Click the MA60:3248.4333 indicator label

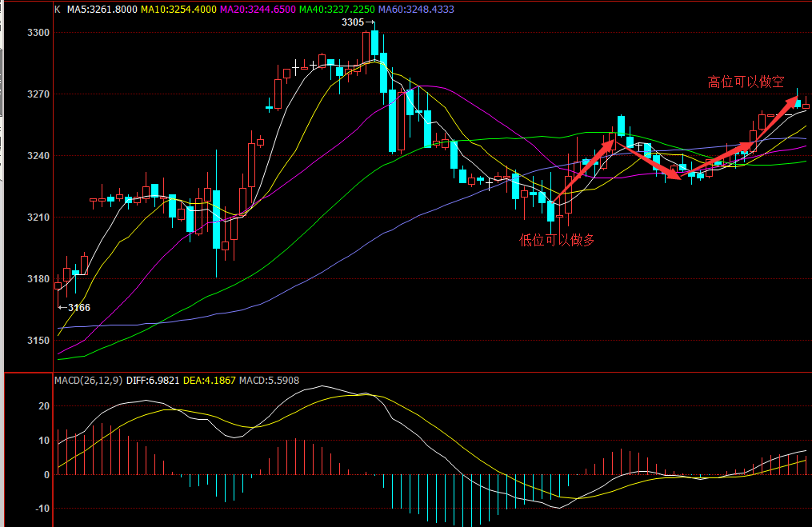[x=416, y=10]
